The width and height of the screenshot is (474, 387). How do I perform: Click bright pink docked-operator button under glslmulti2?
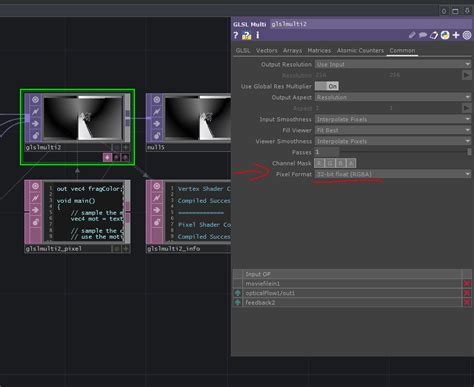pyautogui.click(x=107, y=157)
